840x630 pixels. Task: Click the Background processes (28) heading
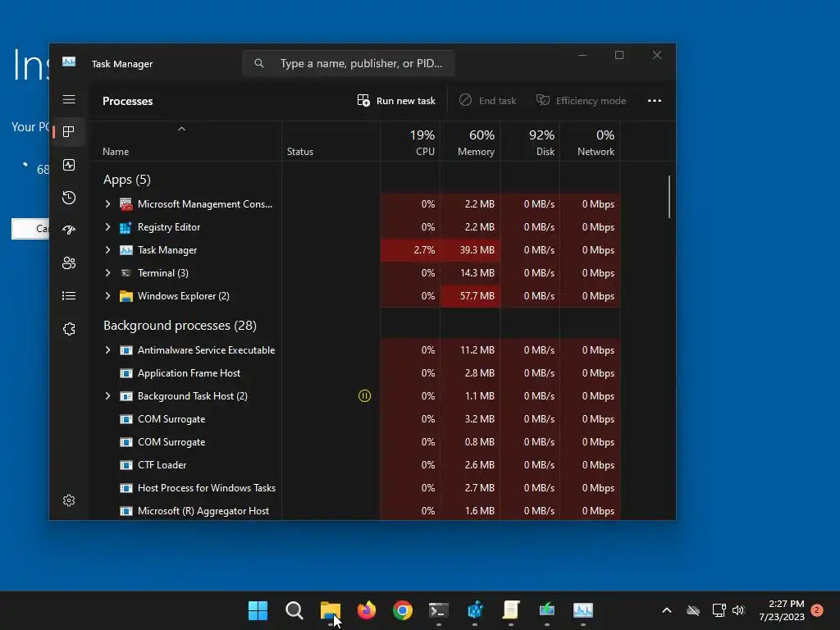(x=180, y=326)
